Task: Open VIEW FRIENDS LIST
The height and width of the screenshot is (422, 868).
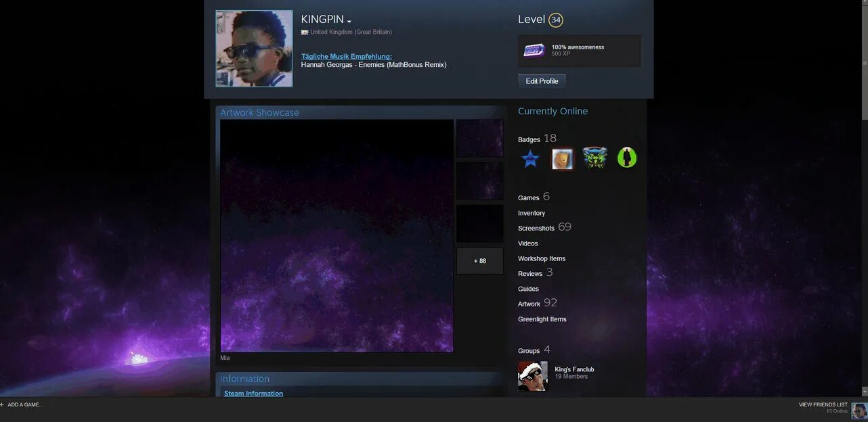Action: point(823,404)
